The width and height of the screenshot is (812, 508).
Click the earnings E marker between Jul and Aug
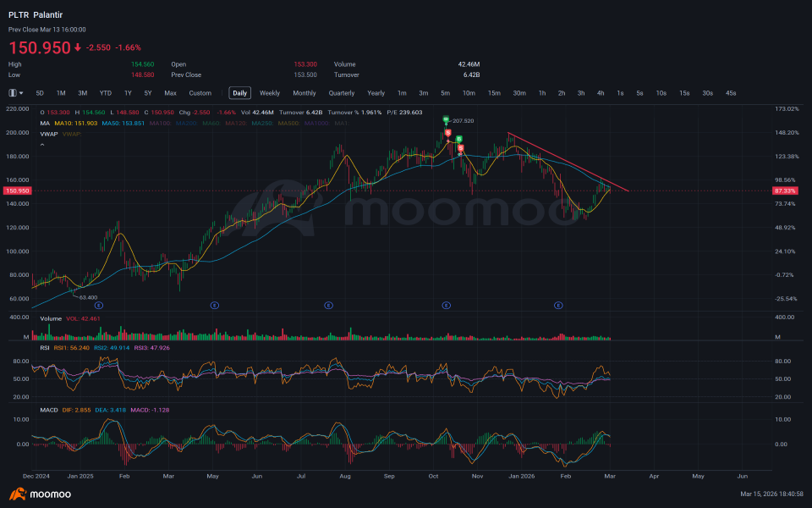328,306
